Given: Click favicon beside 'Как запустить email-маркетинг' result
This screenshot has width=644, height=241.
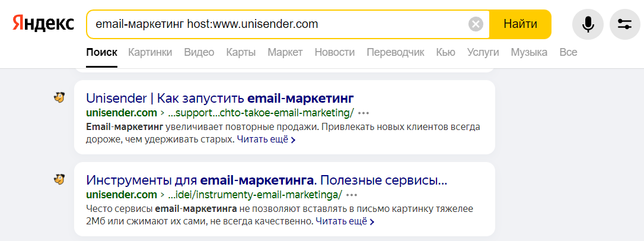Looking at the screenshot, I should click(x=59, y=98).
